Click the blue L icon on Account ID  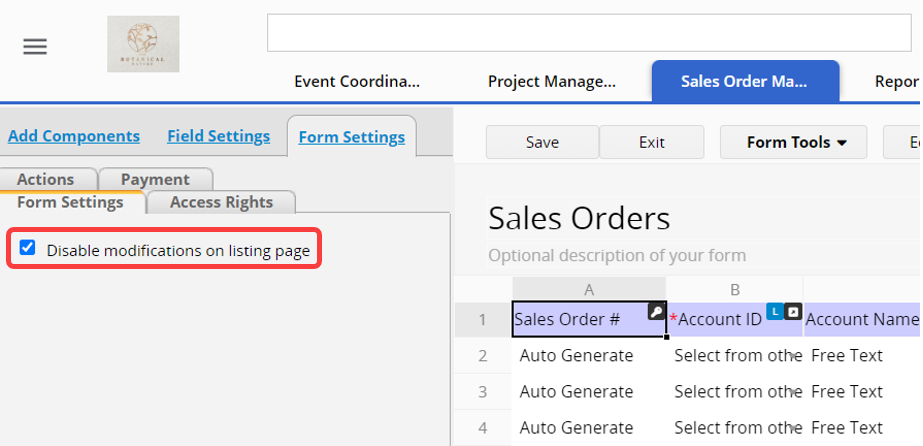[774, 312]
